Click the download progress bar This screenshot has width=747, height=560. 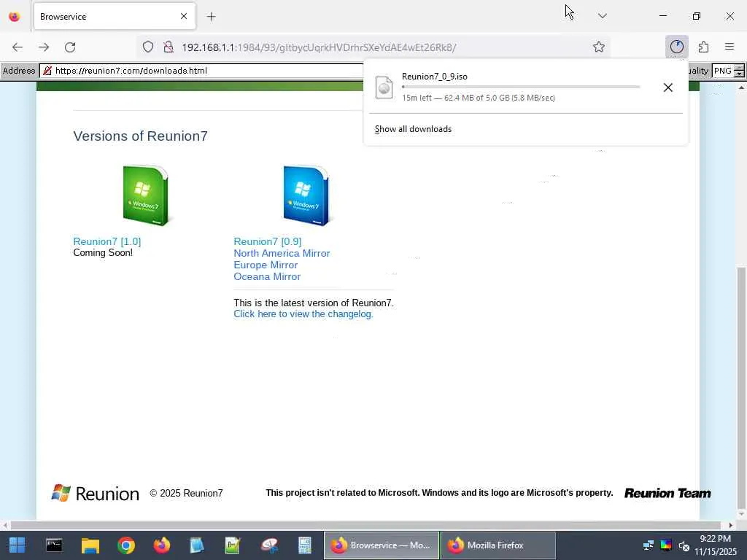[x=521, y=87]
